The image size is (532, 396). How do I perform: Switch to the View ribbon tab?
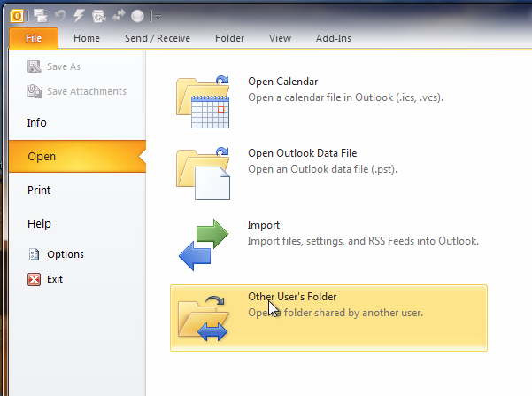280,38
